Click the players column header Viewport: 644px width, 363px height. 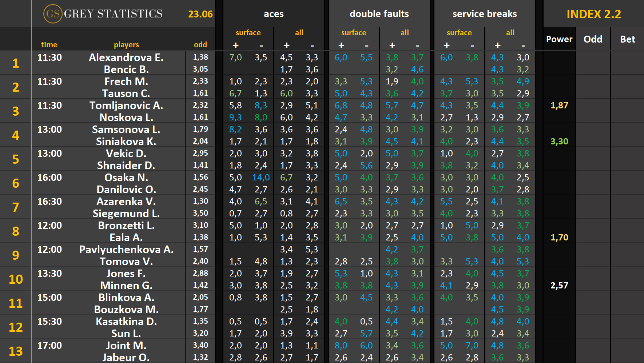pyautogui.click(x=126, y=45)
